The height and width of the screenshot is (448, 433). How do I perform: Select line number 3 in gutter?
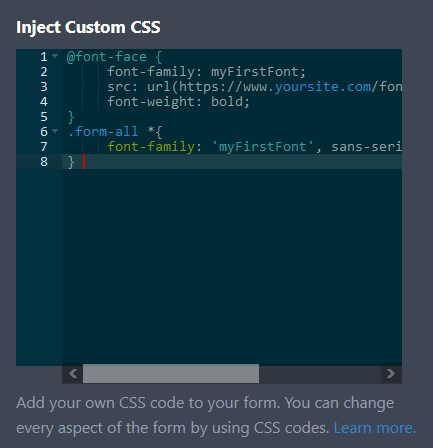click(44, 87)
